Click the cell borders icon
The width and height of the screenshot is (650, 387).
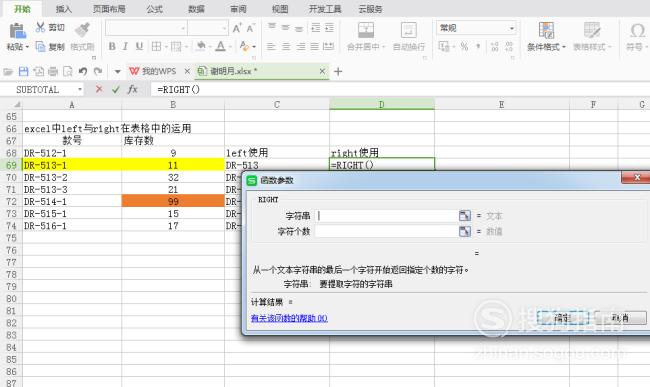[x=156, y=46]
